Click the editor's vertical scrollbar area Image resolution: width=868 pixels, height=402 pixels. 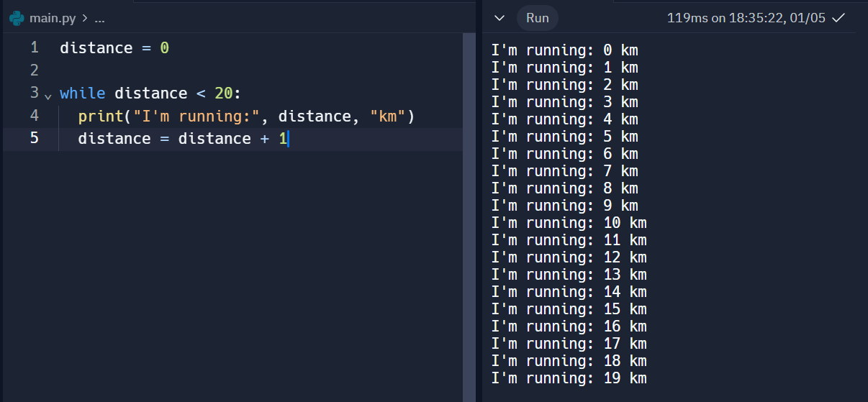coord(469,216)
